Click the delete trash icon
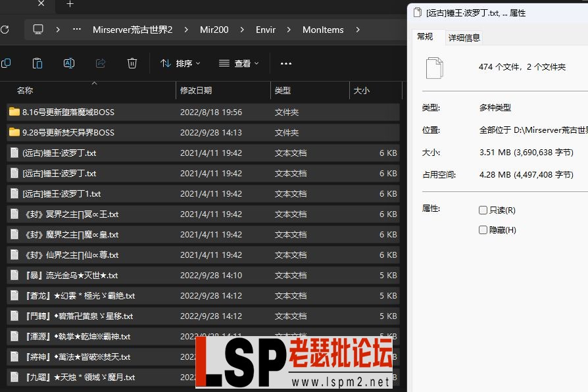 point(132,63)
